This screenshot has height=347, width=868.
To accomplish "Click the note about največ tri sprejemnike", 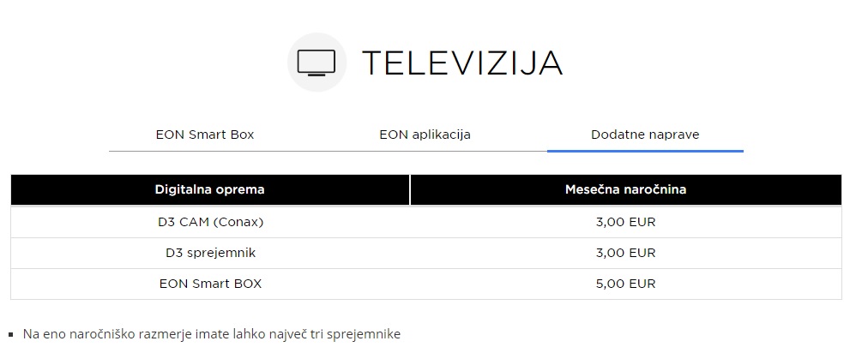I will tap(212, 334).
